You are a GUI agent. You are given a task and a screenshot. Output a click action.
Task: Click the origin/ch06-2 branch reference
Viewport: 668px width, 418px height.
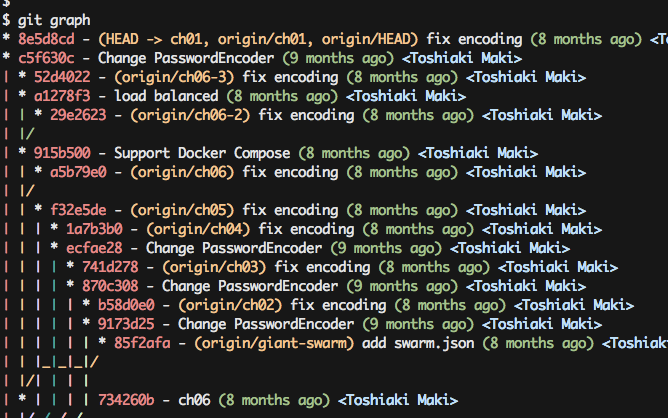click(190, 115)
